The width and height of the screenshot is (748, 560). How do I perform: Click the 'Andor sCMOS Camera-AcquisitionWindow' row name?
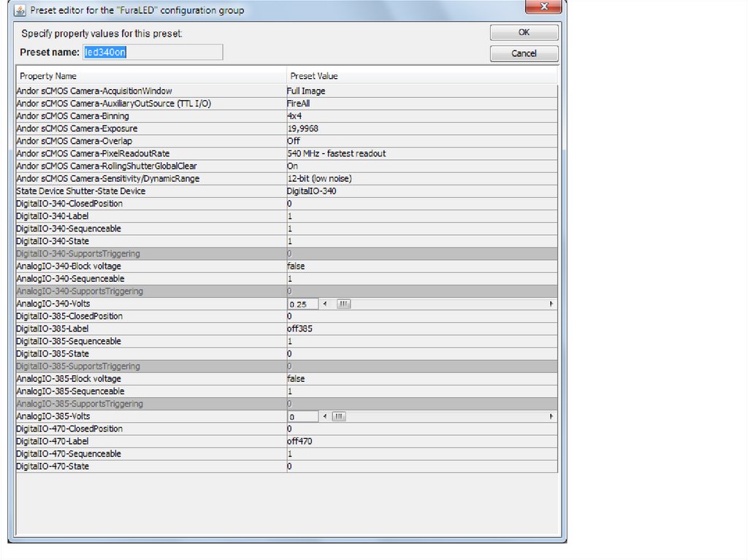click(x=94, y=91)
